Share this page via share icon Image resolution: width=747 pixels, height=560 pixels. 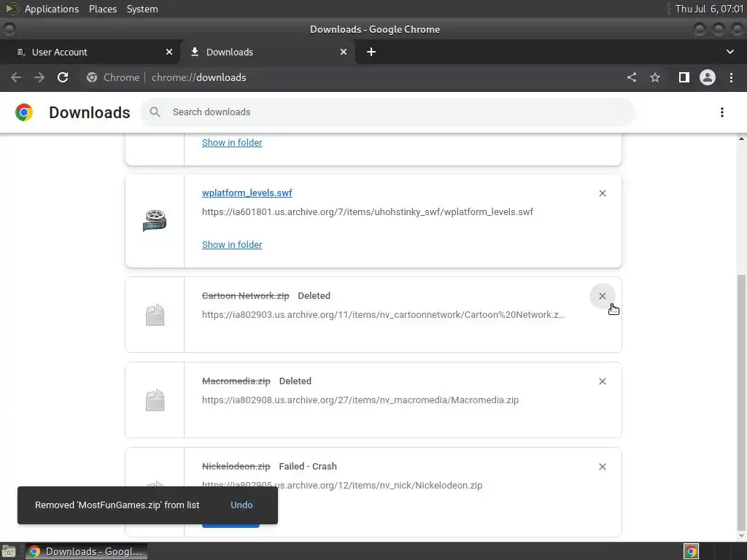click(x=632, y=77)
